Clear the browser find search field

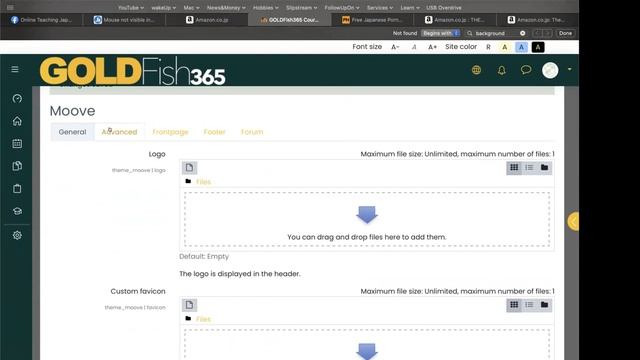click(522, 33)
